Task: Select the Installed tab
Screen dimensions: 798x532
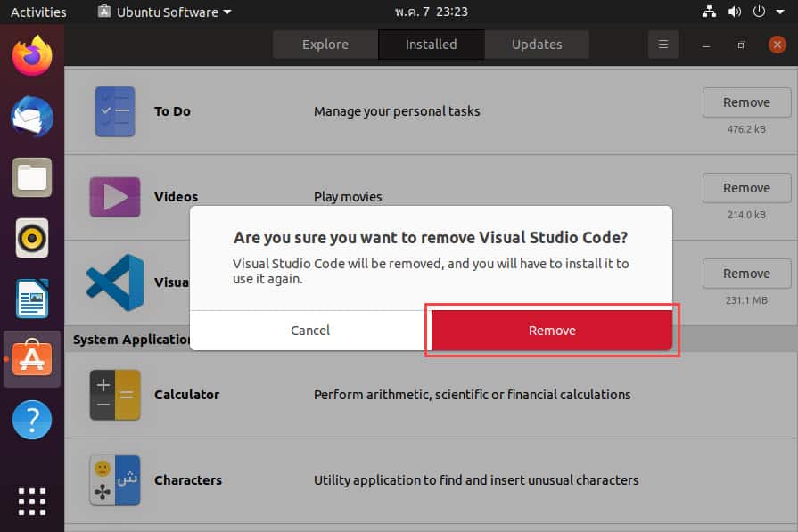Action: (431, 45)
